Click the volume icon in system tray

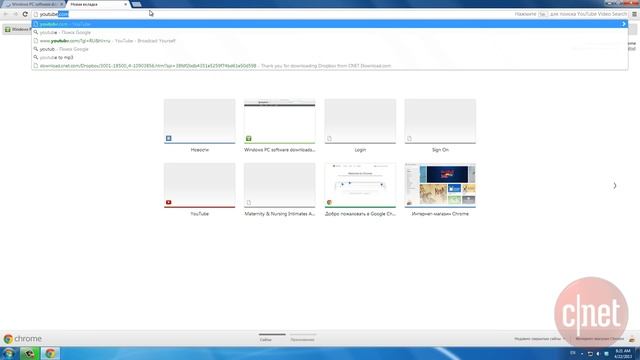click(598, 353)
